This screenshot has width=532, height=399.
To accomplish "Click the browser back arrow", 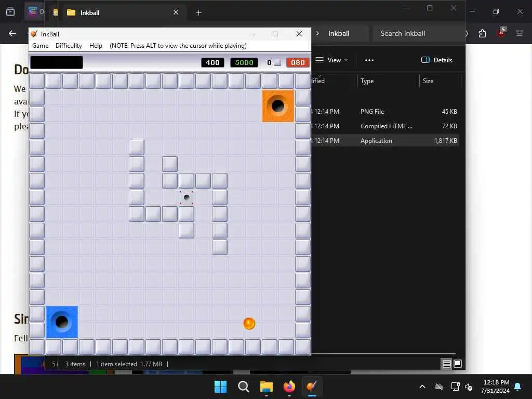I will pos(12,33).
